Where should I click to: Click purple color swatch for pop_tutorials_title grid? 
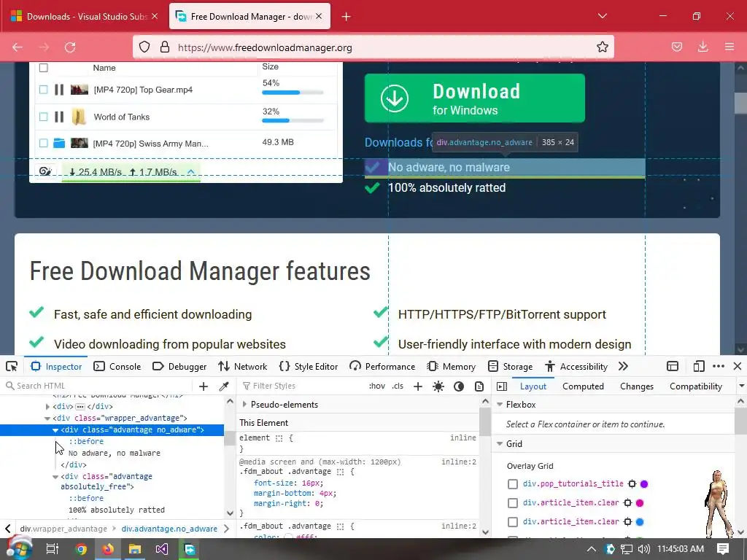tap(644, 484)
